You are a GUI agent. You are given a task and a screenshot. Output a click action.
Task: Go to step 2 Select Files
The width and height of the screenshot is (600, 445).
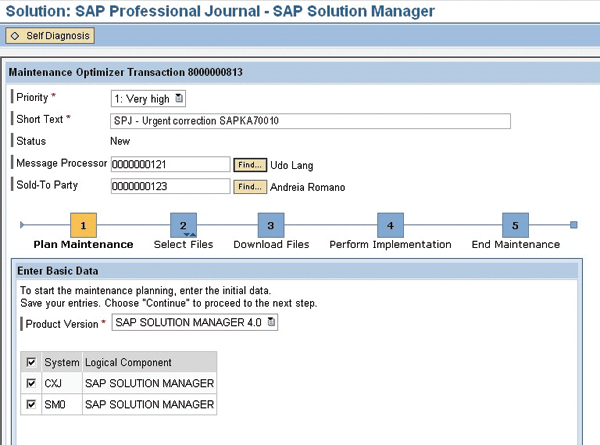point(183,225)
